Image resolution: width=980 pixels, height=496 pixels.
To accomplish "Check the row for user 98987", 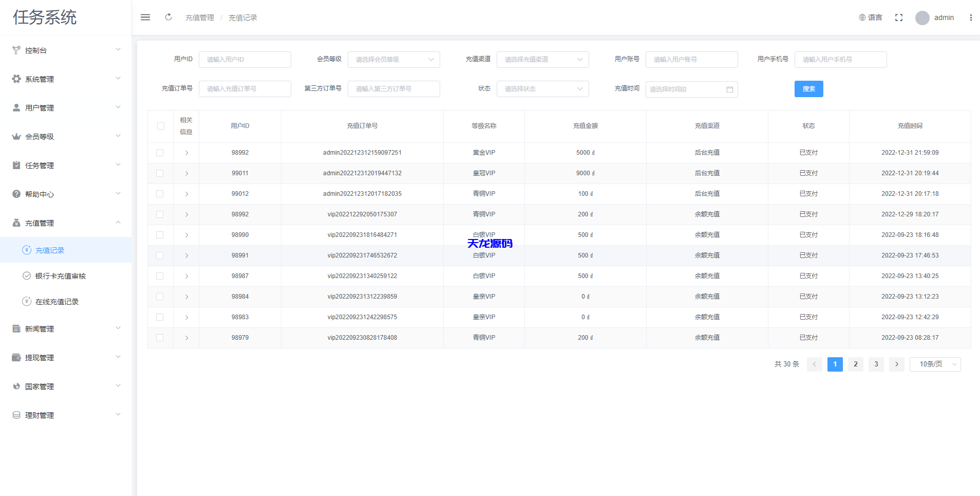I will [x=160, y=276].
